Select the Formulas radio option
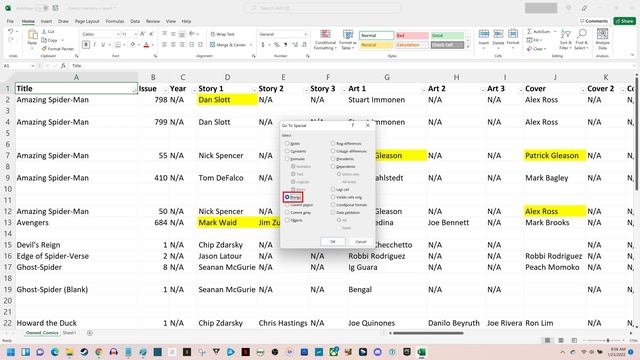This screenshot has width=640, height=360. coord(287,159)
